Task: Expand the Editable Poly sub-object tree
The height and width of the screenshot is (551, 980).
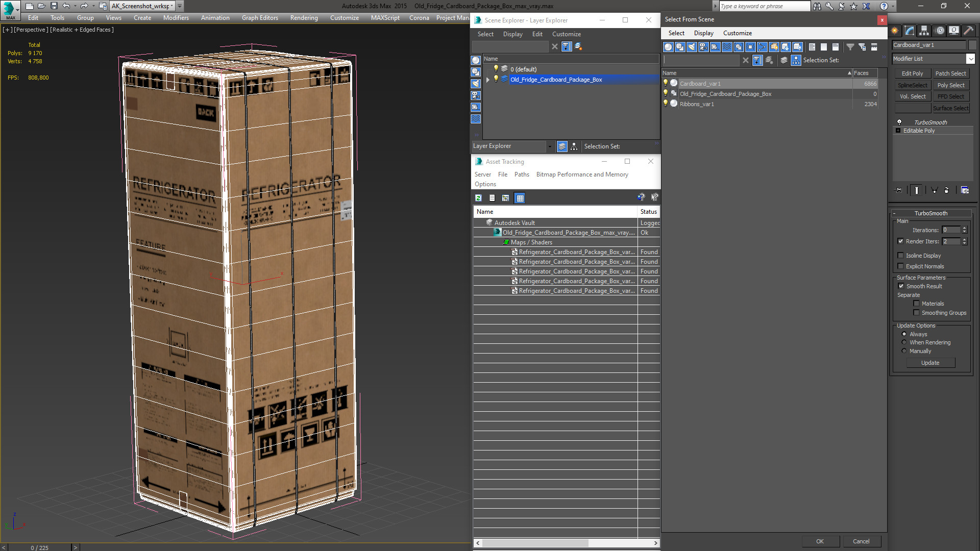Action: [898, 131]
